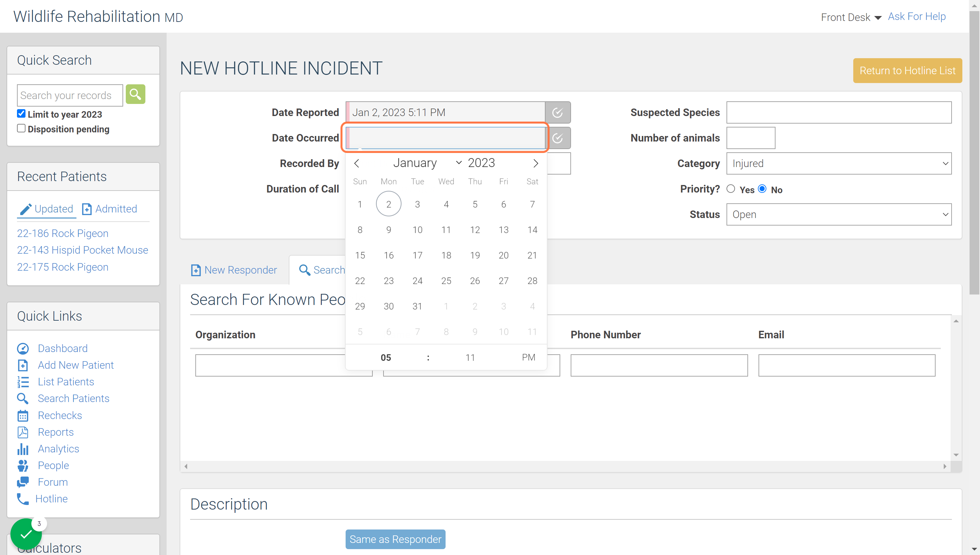Click the Wildlife Rehabilitation MD title
The image size is (980, 555).
pos(98,17)
